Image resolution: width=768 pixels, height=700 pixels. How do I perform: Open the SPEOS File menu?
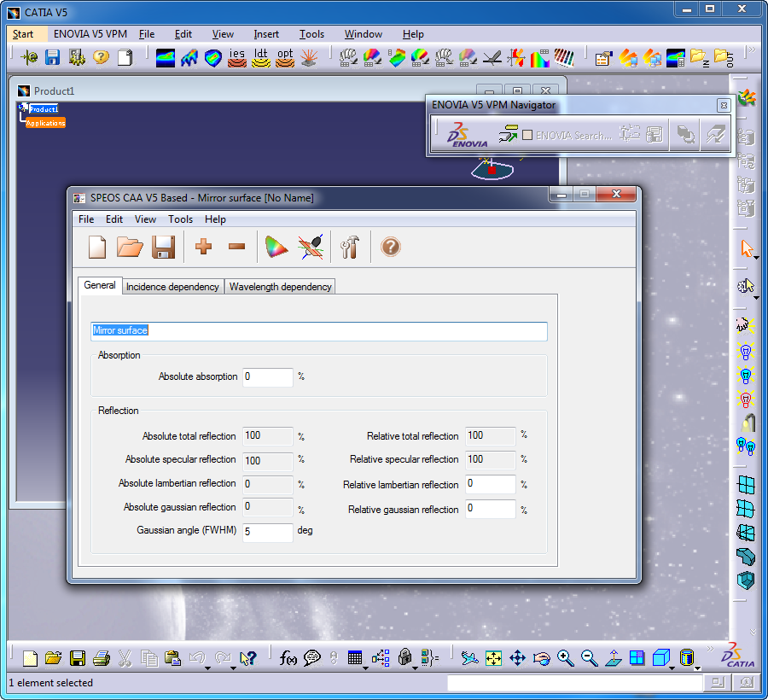86,219
